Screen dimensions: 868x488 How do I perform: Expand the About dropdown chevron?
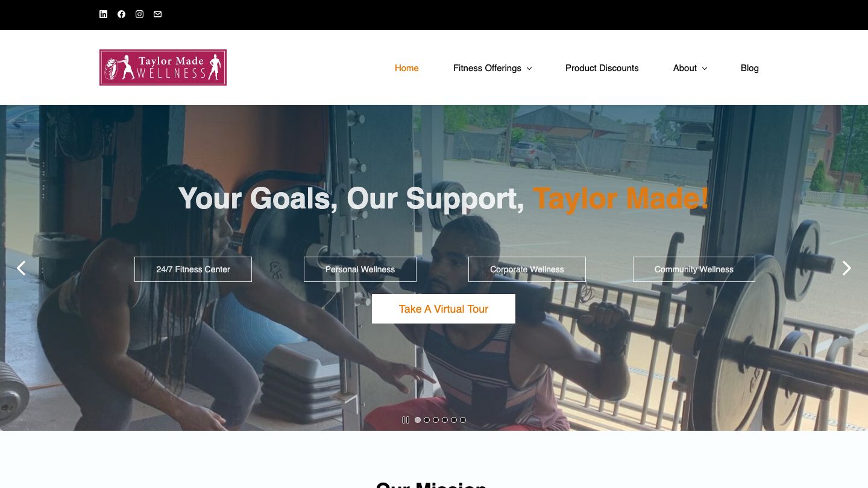pos(705,69)
